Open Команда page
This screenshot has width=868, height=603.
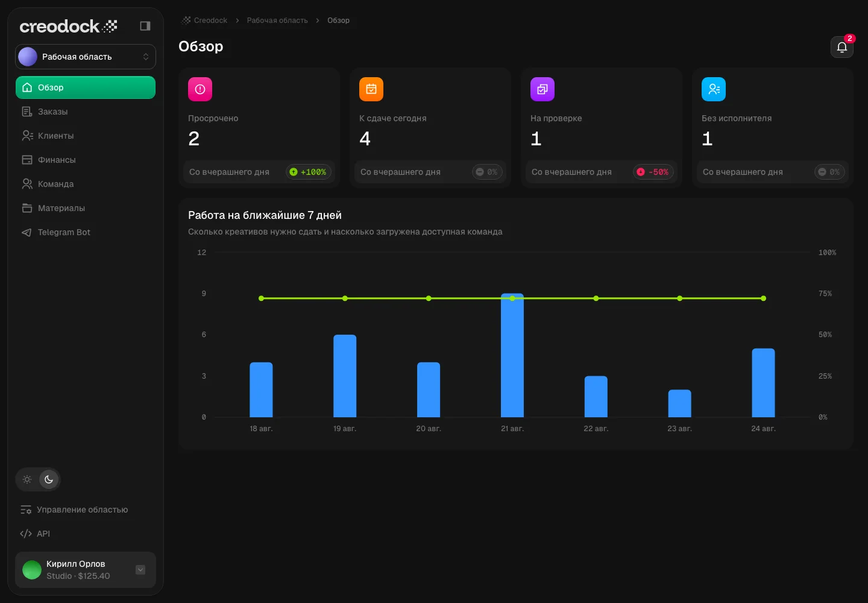point(86,184)
